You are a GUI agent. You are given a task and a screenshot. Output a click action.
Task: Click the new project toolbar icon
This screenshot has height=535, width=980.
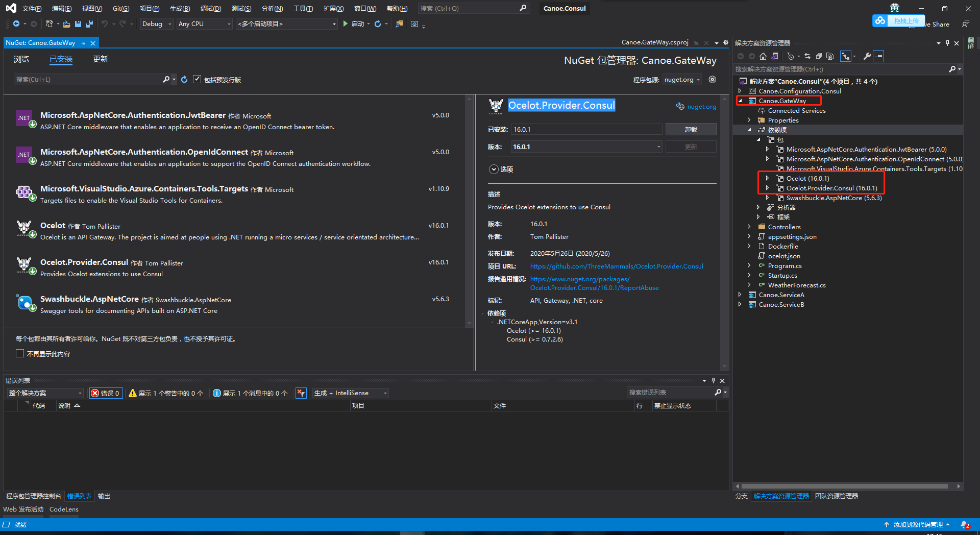click(x=49, y=24)
